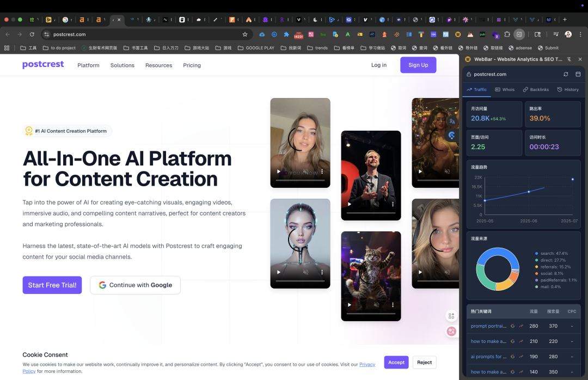Open the trends bookmarks folder
Viewport: 588px width, 380px height.
tap(317, 48)
